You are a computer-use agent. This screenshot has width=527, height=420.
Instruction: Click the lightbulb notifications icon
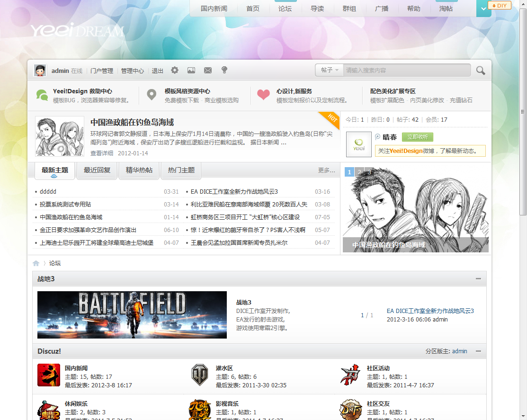pyautogui.click(x=224, y=70)
